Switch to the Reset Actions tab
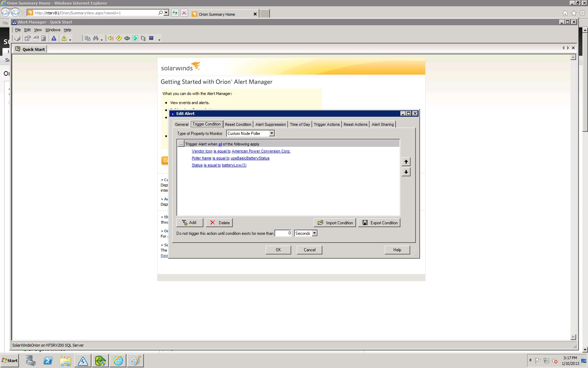Screen dimensions: 588x368 click(x=355, y=124)
